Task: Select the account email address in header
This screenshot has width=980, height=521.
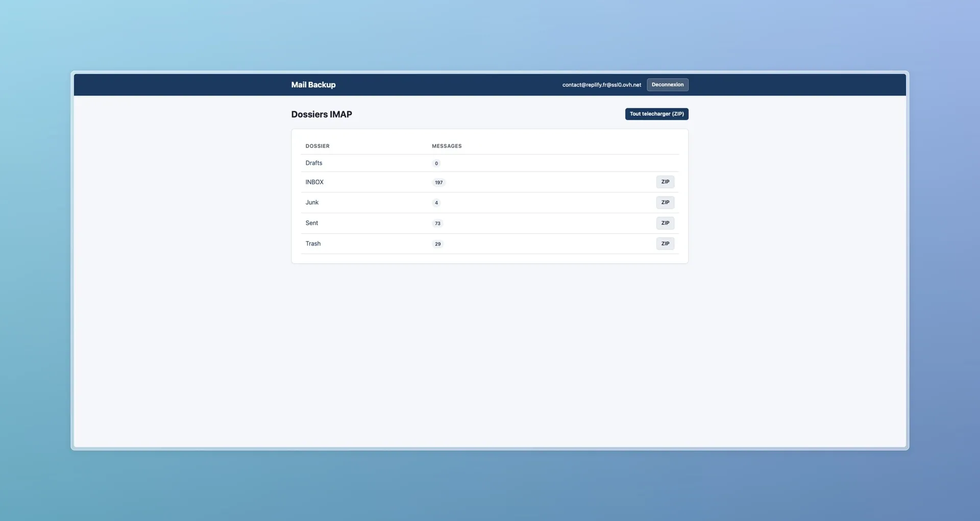Action: (x=601, y=85)
